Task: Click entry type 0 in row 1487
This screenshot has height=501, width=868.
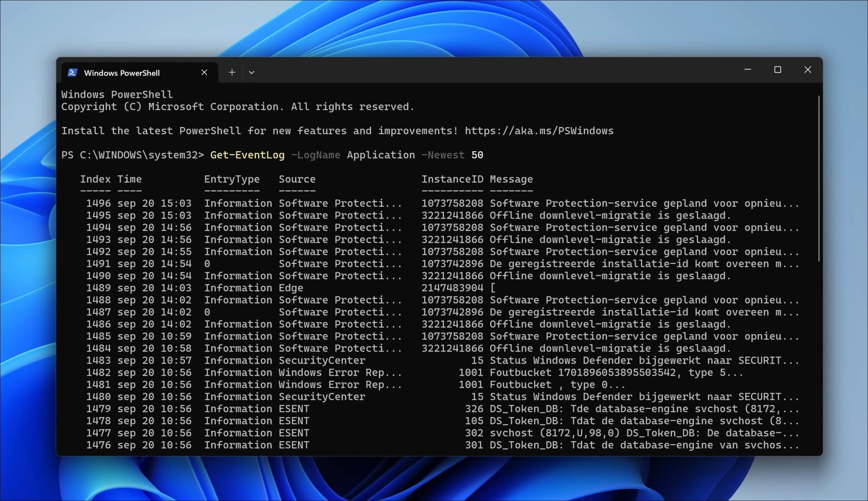Action: coord(207,312)
